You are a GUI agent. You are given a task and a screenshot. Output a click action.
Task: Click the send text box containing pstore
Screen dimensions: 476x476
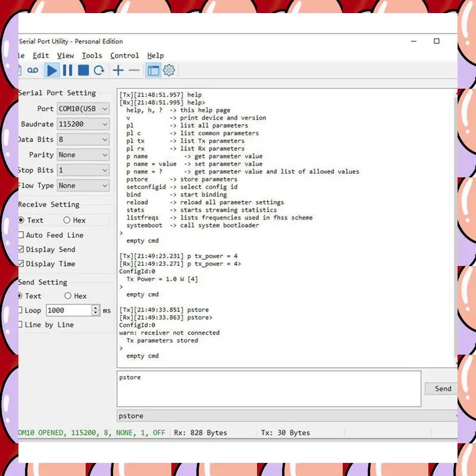[269, 389]
